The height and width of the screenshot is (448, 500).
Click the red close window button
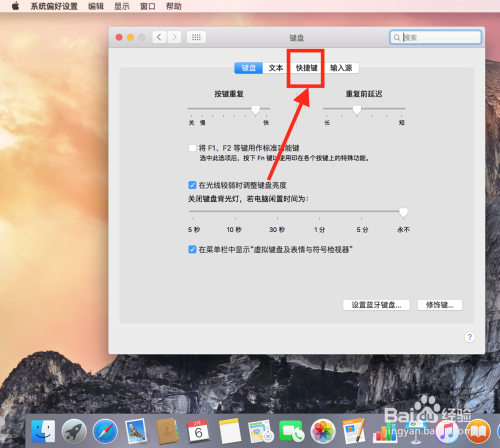point(119,37)
